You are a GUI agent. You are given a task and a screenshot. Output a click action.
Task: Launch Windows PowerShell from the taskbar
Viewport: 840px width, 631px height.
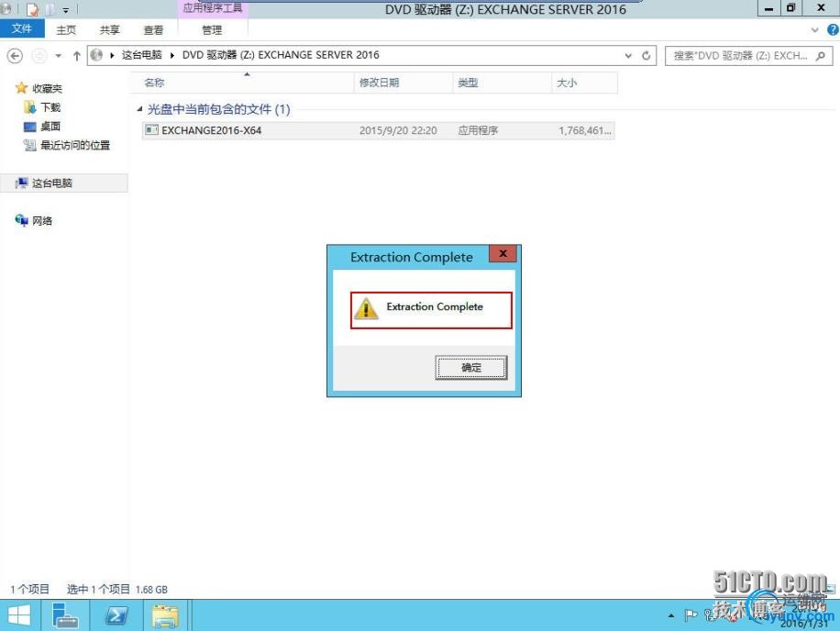(x=116, y=614)
